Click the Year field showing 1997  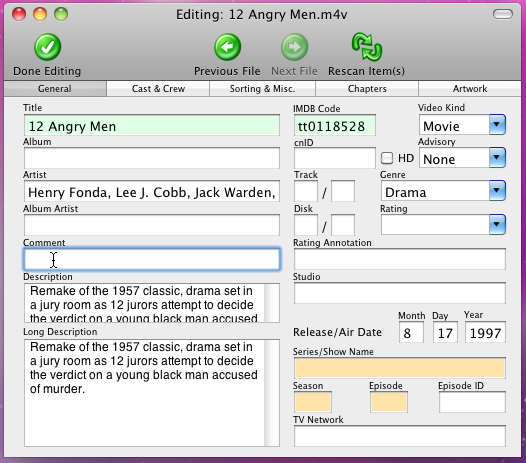[x=485, y=332]
